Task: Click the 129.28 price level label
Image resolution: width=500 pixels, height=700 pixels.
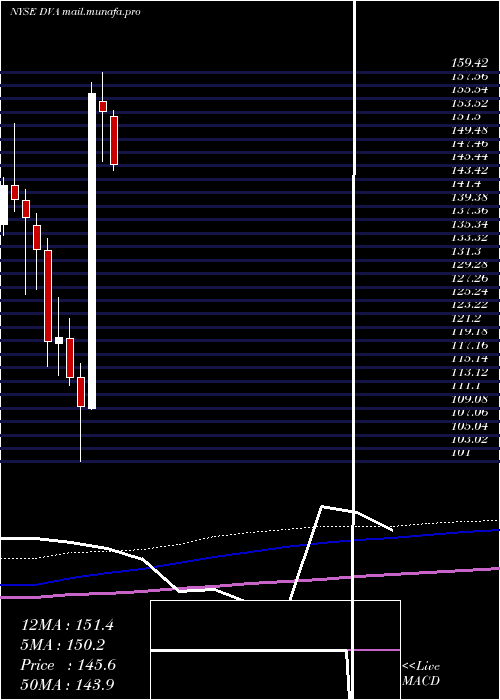Action: click(x=469, y=265)
